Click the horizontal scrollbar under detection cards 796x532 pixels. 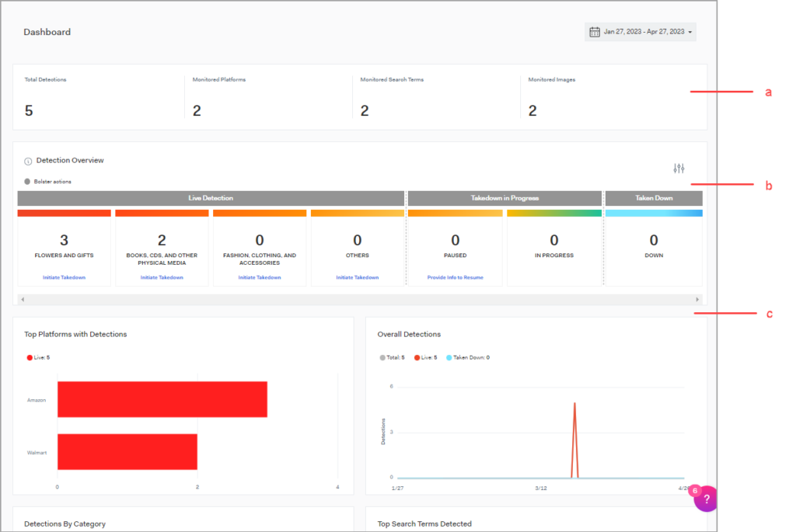(359, 299)
